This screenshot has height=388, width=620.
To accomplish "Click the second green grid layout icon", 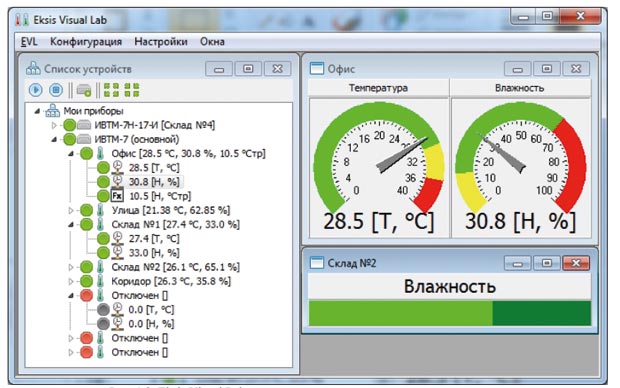I will pyautogui.click(x=132, y=90).
